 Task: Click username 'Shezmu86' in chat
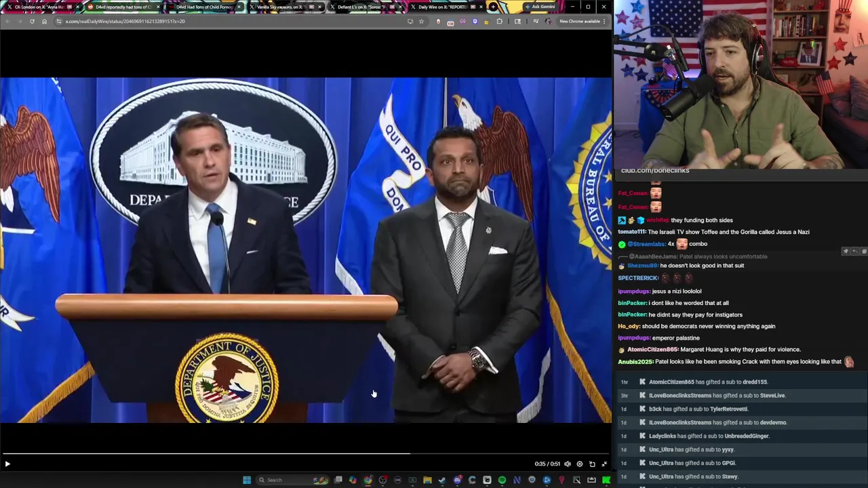642,266
